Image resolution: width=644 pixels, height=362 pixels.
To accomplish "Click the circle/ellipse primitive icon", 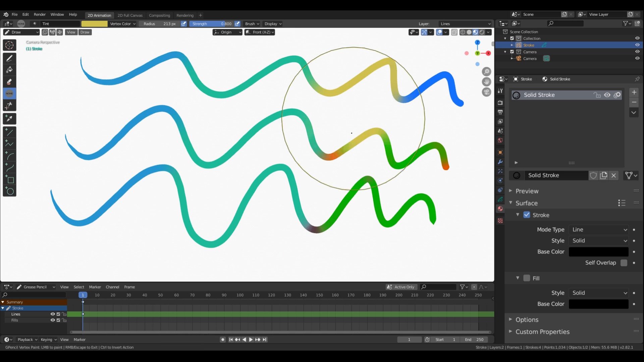I will coord(10,191).
